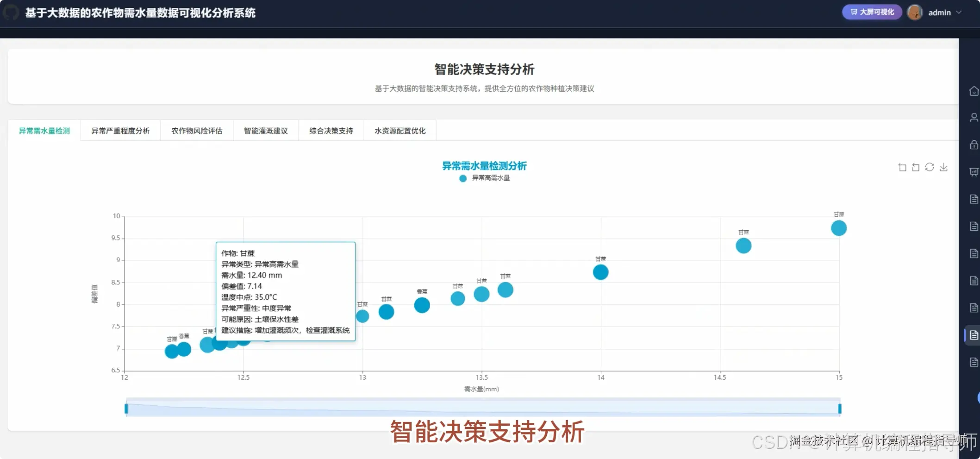Click the chart restore refresh icon

930,167
